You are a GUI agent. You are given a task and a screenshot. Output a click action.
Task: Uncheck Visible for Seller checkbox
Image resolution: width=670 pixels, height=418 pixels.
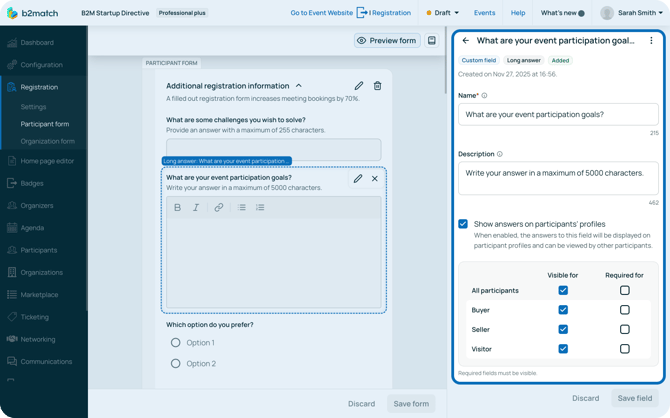pos(563,329)
